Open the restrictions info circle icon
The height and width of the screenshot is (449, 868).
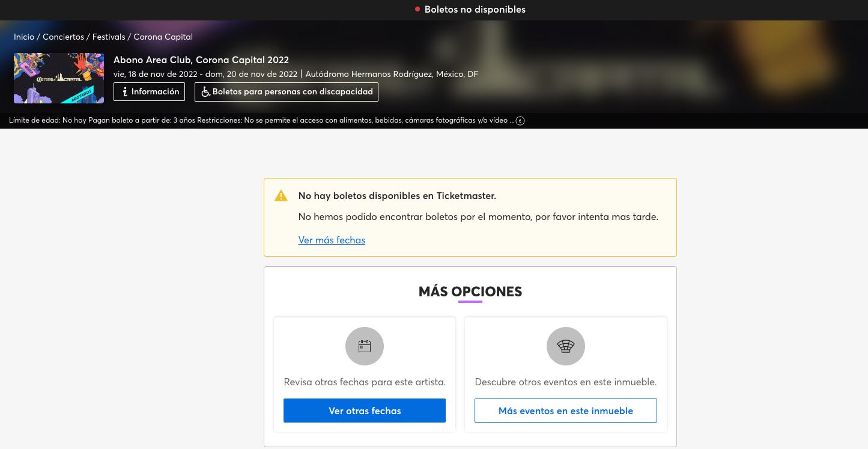tap(520, 121)
